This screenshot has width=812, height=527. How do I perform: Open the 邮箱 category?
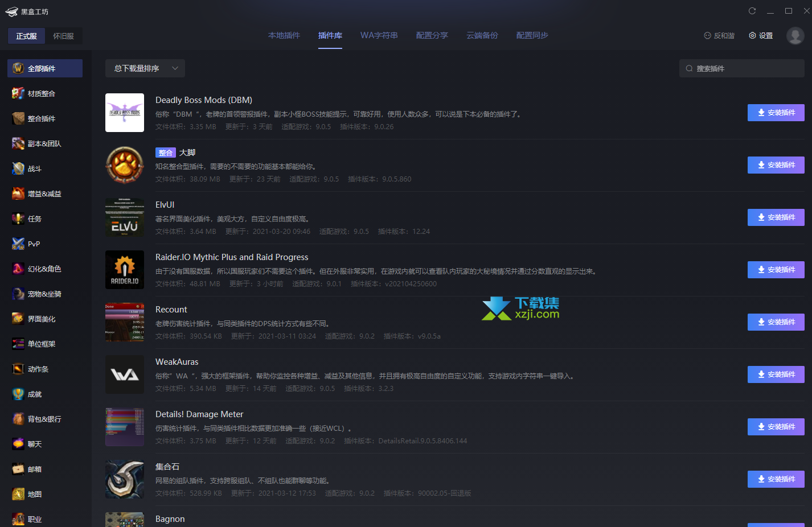tap(45, 469)
